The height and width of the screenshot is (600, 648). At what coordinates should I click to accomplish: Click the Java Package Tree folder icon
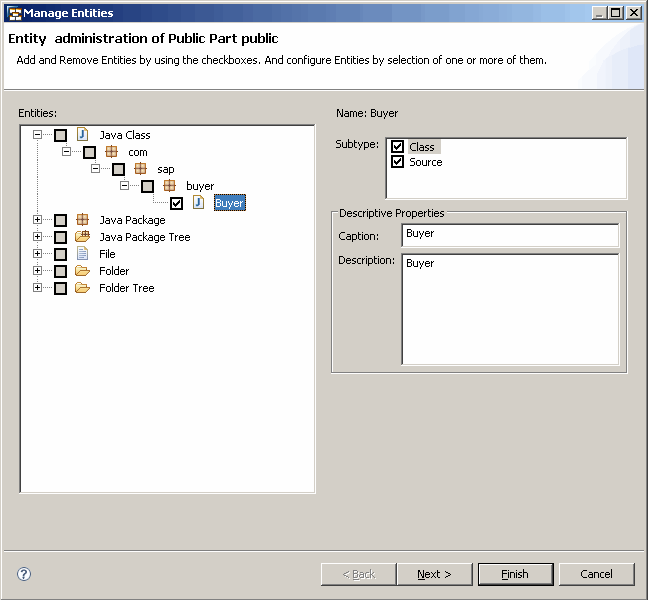click(x=83, y=236)
